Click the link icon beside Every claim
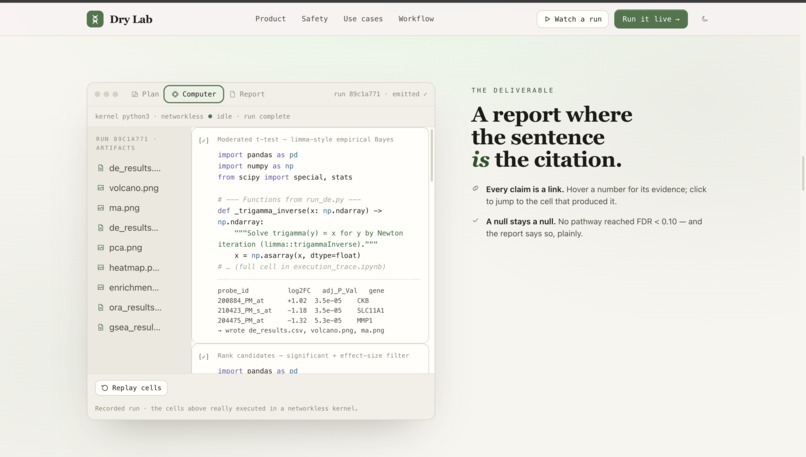Image resolution: width=806 pixels, height=457 pixels. coord(475,189)
